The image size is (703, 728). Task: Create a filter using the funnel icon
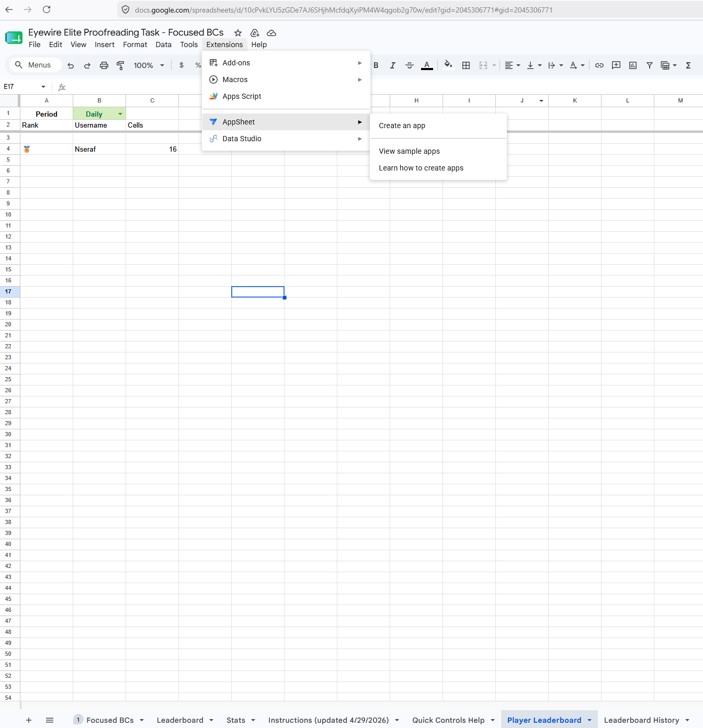[x=650, y=65]
